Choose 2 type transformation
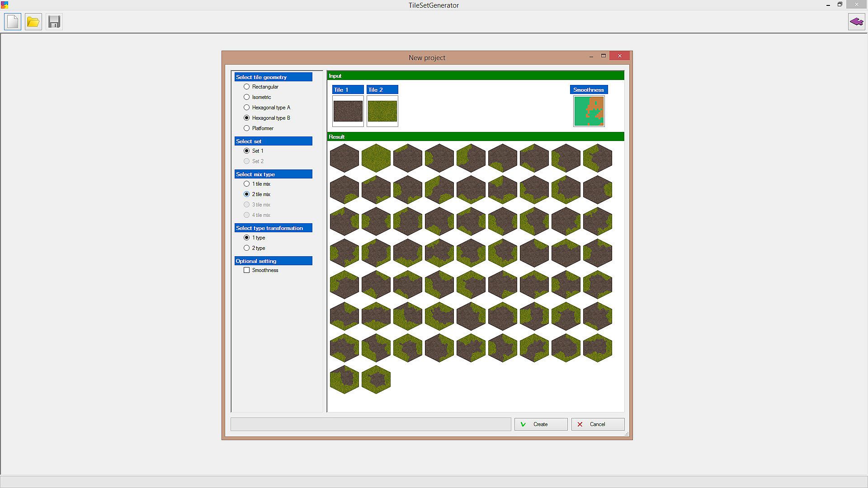The height and width of the screenshot is (488, 868). click(247, 248)
